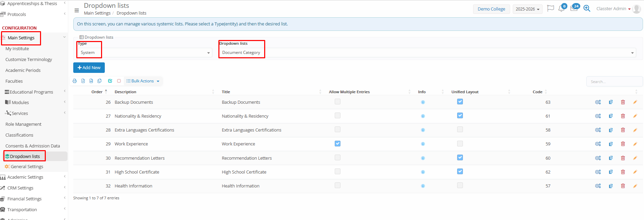The width and height of the screenshot is (644, 220).
Task: Duplicate the Recommendation Letters entry
Action: click(x=610, y=158)
